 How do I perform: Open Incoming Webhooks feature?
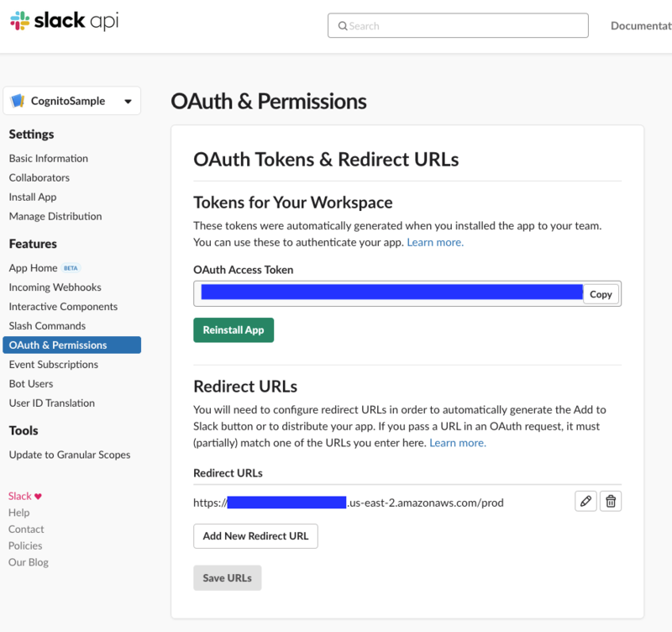click(55, 287)
